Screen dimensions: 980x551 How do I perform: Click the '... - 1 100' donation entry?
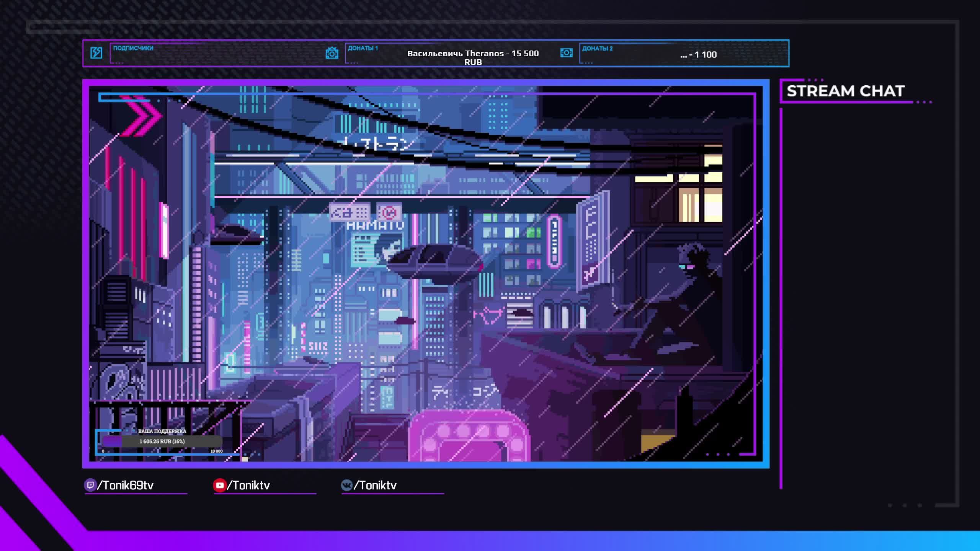click(x=698, y=55)
